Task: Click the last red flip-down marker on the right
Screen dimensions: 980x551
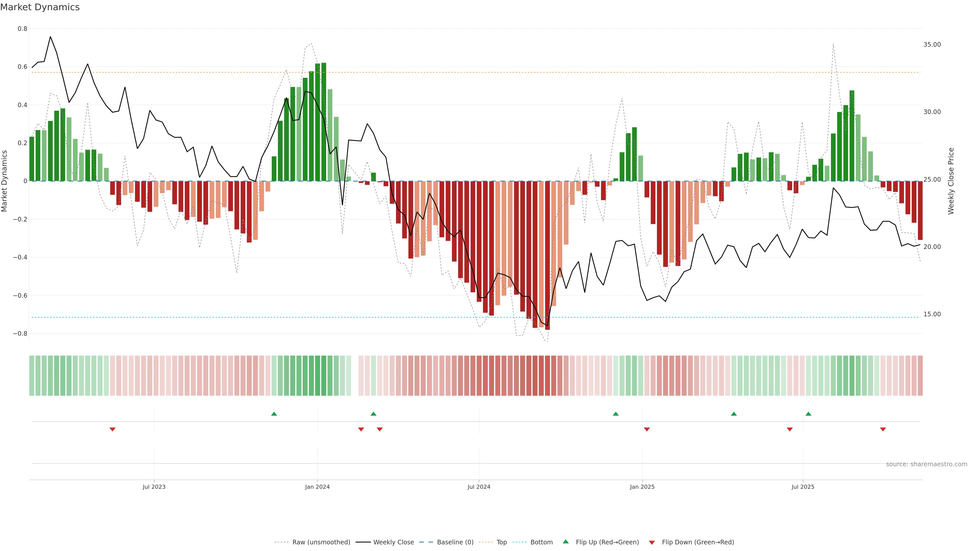Action: (883, 429)
